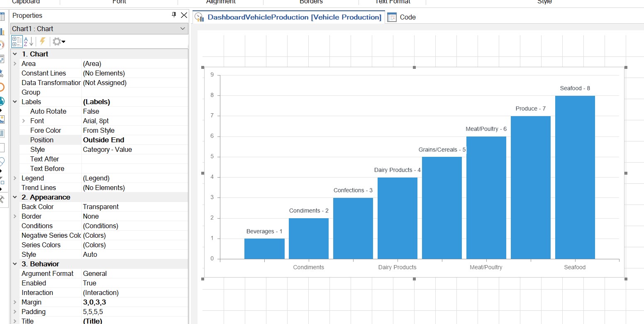The width and height of the screenshot is (644, 324).
Task: Collapse the 3. Behavior category
Action: click(x=15, y=264)
